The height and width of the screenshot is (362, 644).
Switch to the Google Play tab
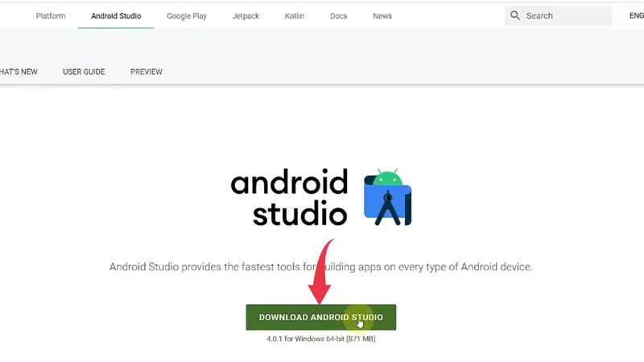187,16
